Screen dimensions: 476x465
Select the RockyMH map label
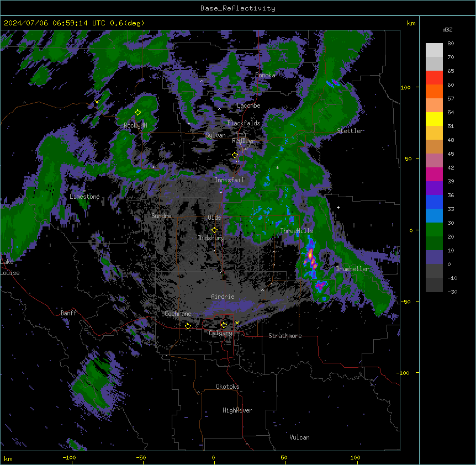click(x=135, y=125)
